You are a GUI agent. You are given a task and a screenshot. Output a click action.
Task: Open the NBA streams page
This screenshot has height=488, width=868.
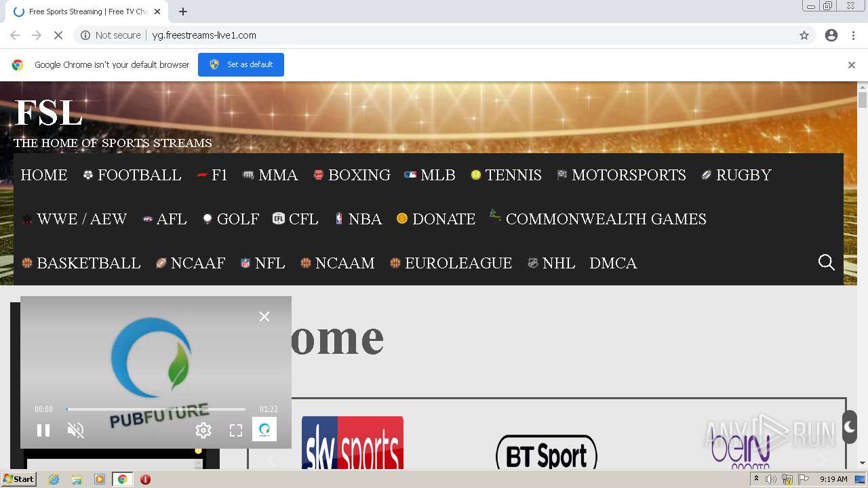[358, 219]
